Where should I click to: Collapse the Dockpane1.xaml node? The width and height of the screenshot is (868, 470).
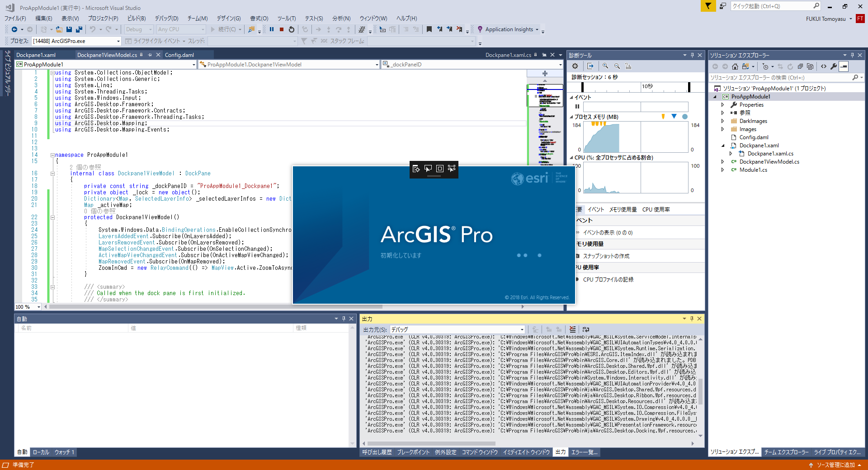pos(722,146)
